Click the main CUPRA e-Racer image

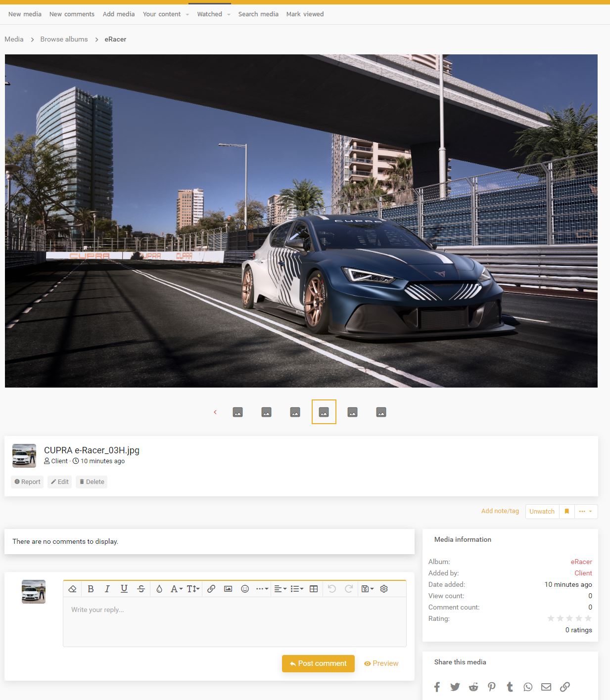pos(301,221)
